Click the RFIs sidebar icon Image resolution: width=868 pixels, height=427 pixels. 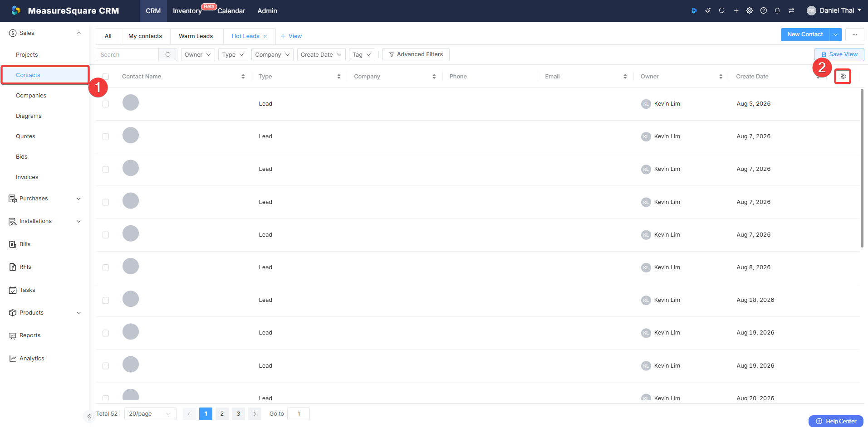[13, 267]
